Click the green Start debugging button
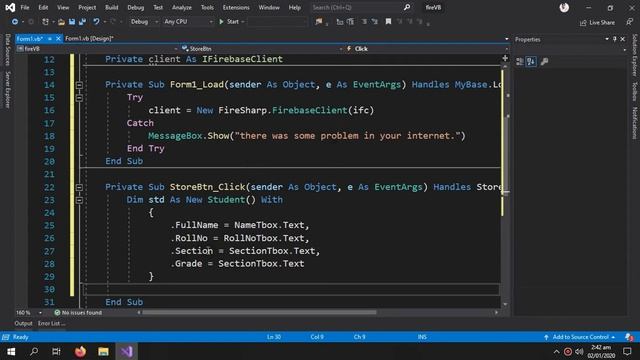This screenshot has width=640, height=360. pos(229,22)
